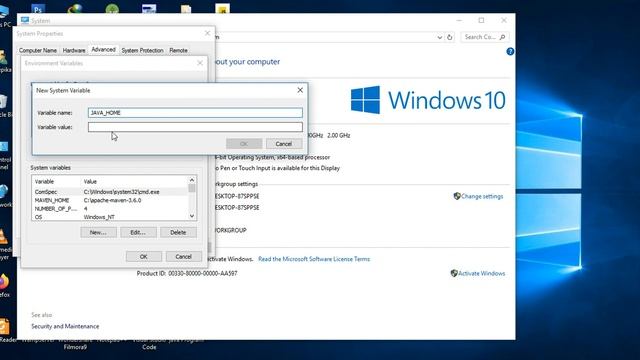Select the Advanced tab
This screenshot has height=360, width=640.
(103, 49)
